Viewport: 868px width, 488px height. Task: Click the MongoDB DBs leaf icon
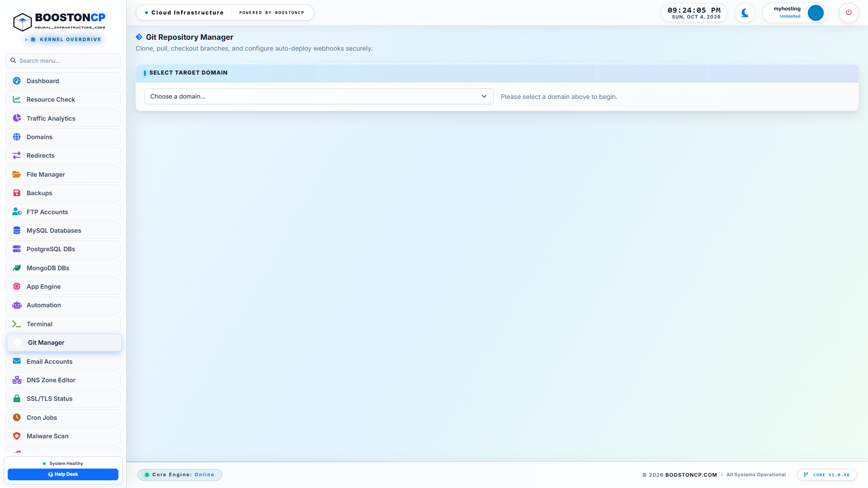click(x=17, y=268)
